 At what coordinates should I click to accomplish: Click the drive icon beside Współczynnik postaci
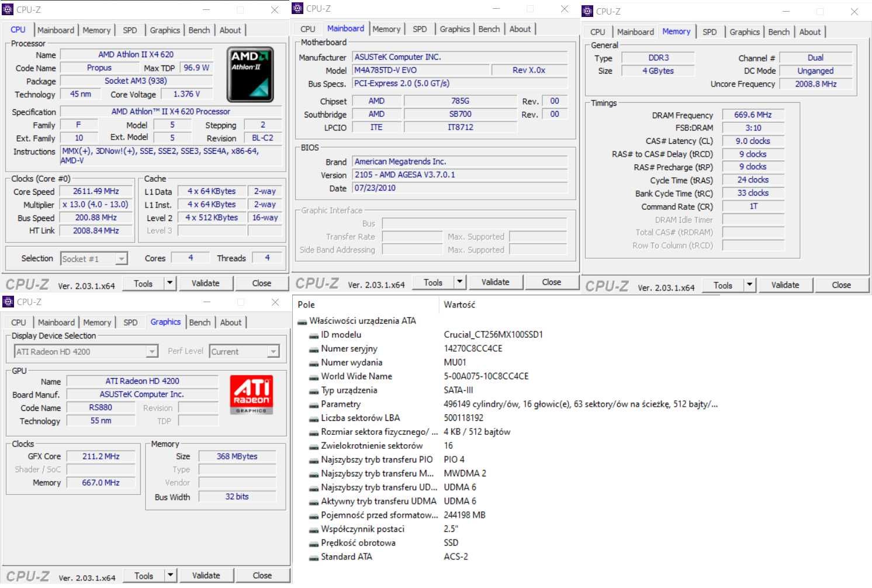click(314, 530)
